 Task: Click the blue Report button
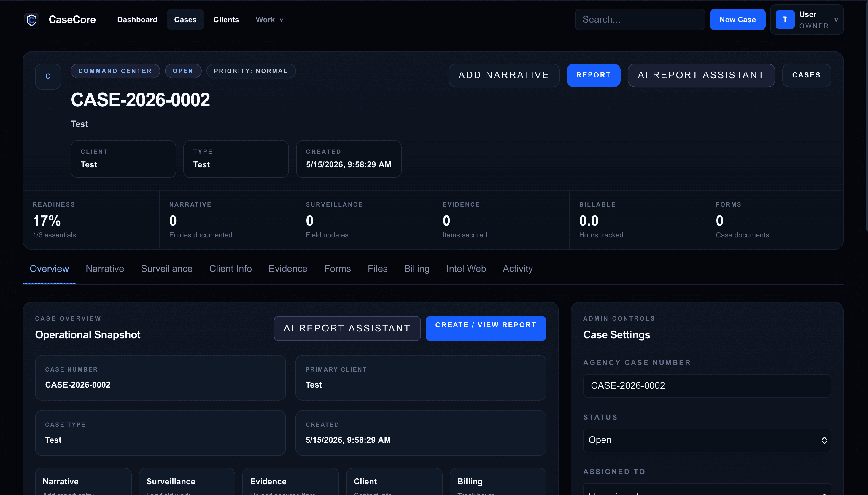593,75
